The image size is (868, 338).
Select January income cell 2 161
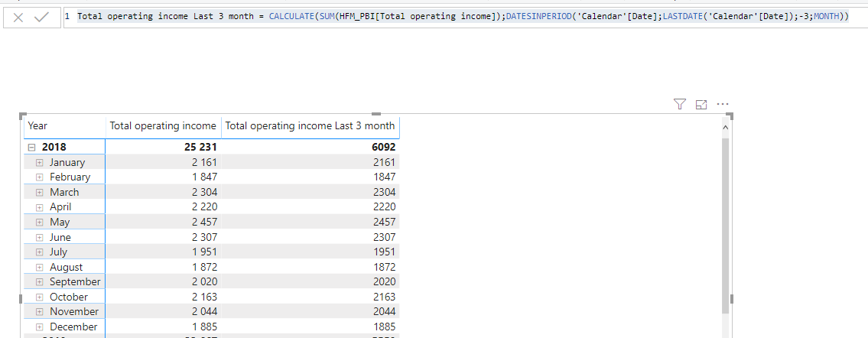coord(203,162)
